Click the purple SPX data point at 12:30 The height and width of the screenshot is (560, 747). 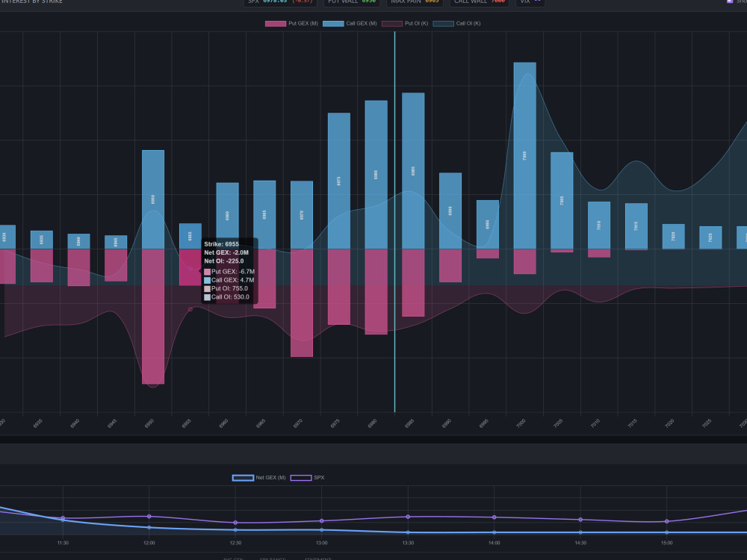pos(235,523)
